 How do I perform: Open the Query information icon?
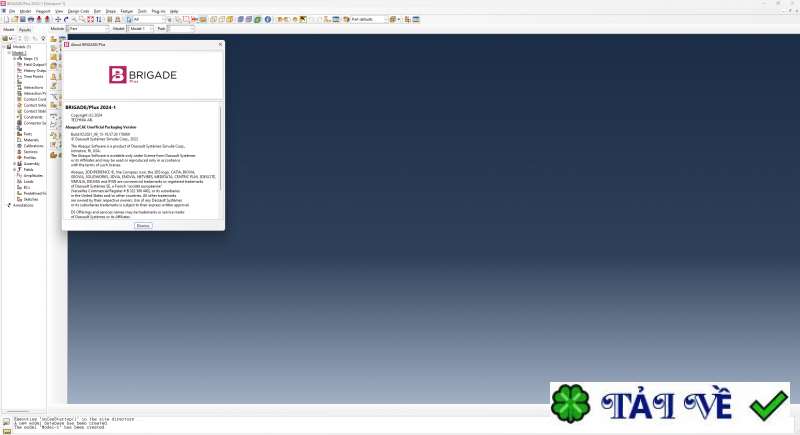pos(268,19)
